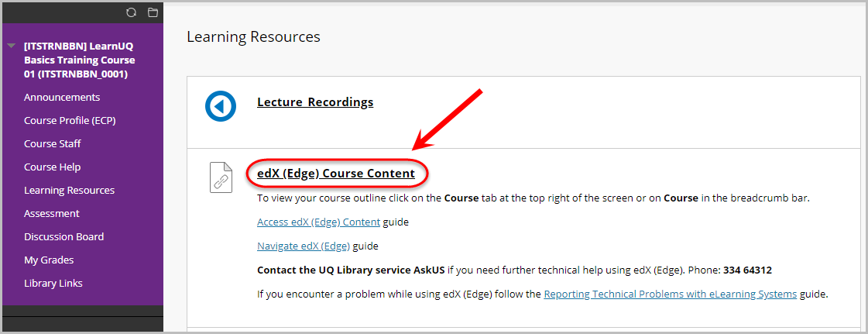Open Library Links in course menu

tap(53, 283)
